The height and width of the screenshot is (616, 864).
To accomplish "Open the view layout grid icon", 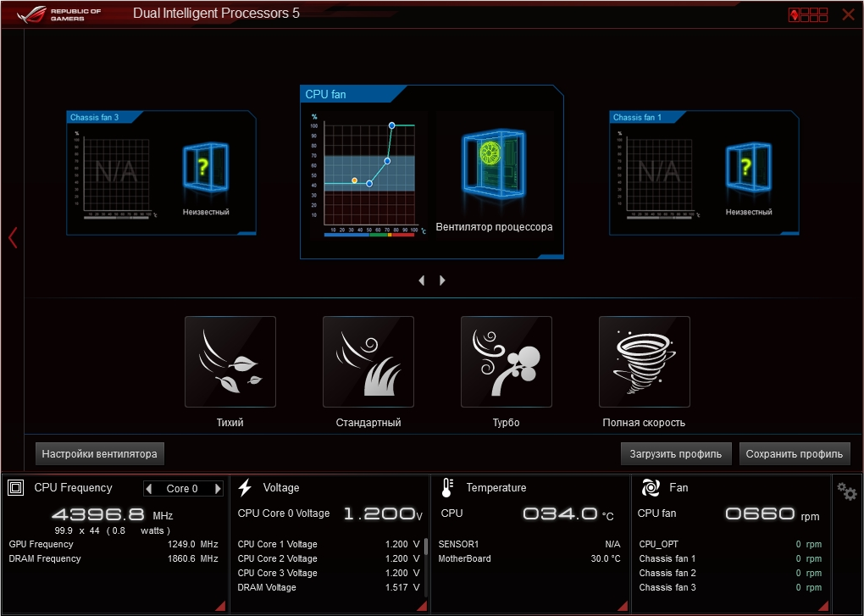I will point(808,14).
